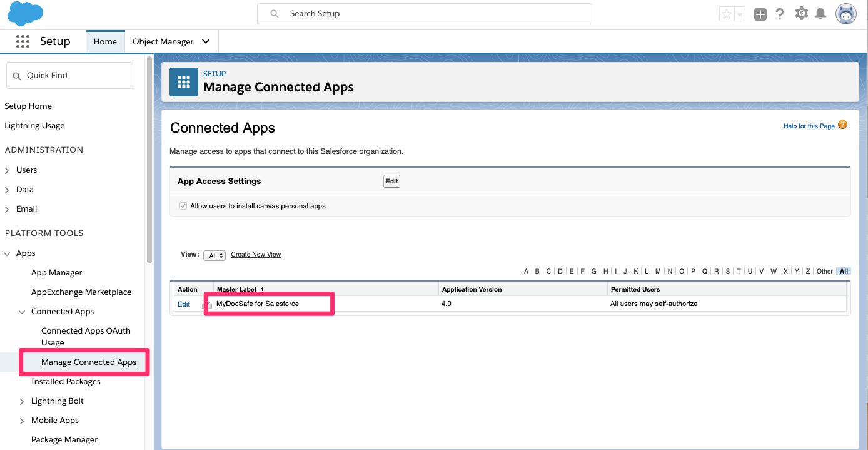Click the Create New View link
This screenshot has width=868, height=450.
pos(256,254)
